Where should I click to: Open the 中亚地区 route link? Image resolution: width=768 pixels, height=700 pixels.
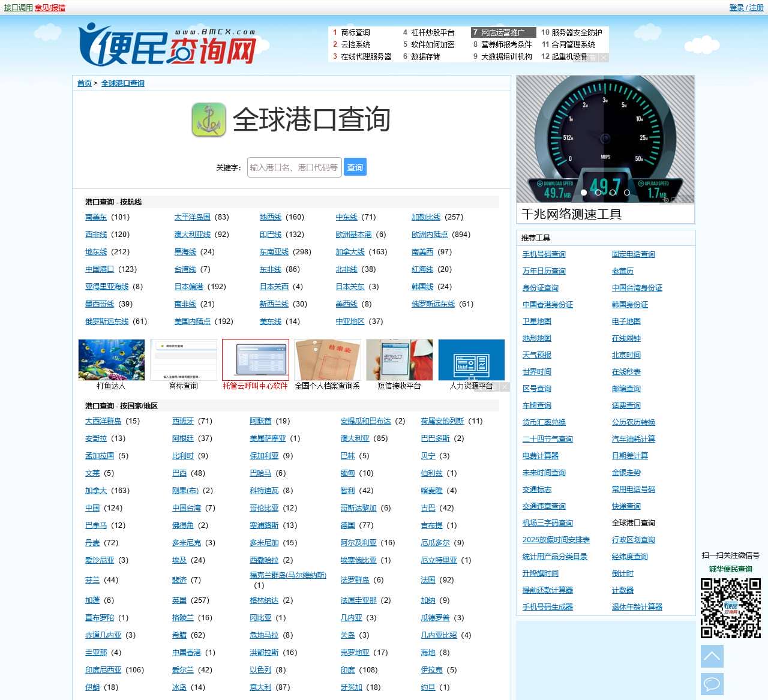point(350,322)
